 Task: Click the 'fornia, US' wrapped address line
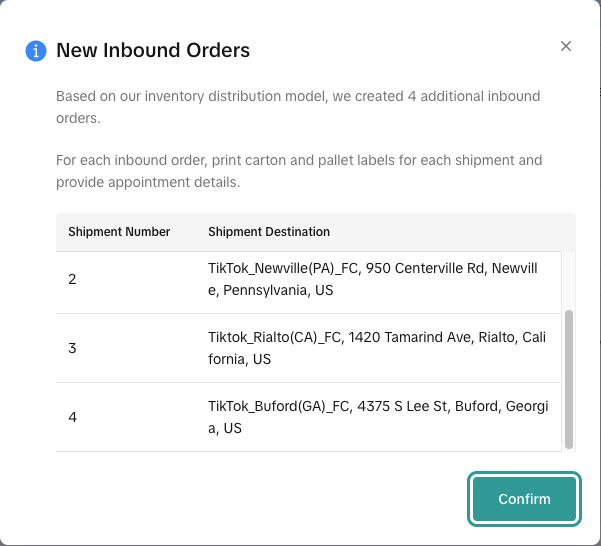pyautogui.click(x=239, y=359)
